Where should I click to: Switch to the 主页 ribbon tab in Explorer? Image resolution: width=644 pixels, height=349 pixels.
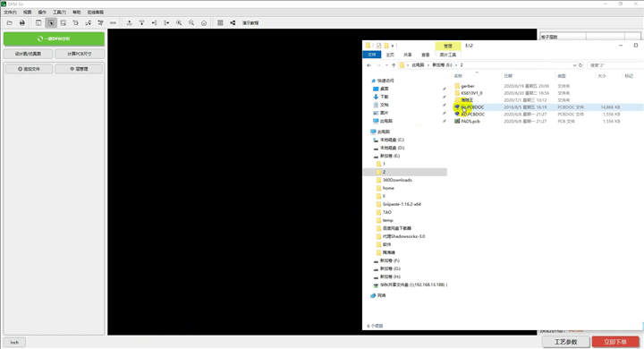point(390,55)
